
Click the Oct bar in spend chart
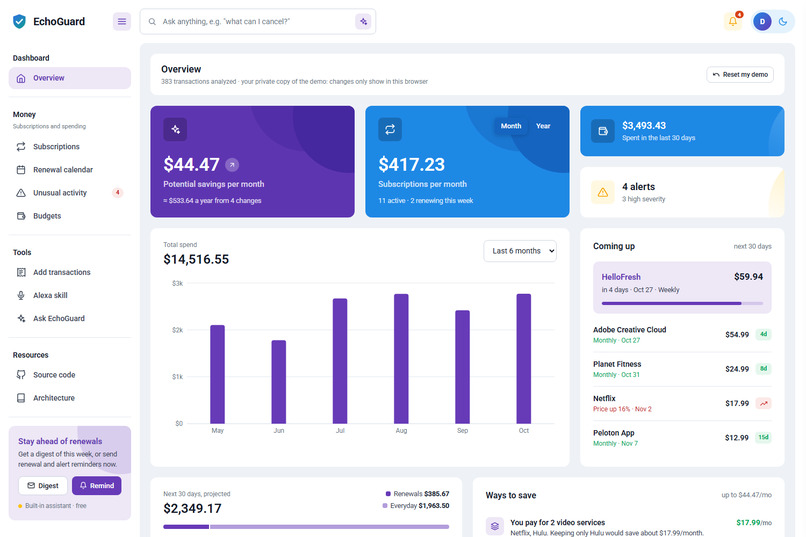(x=524, y=359)
